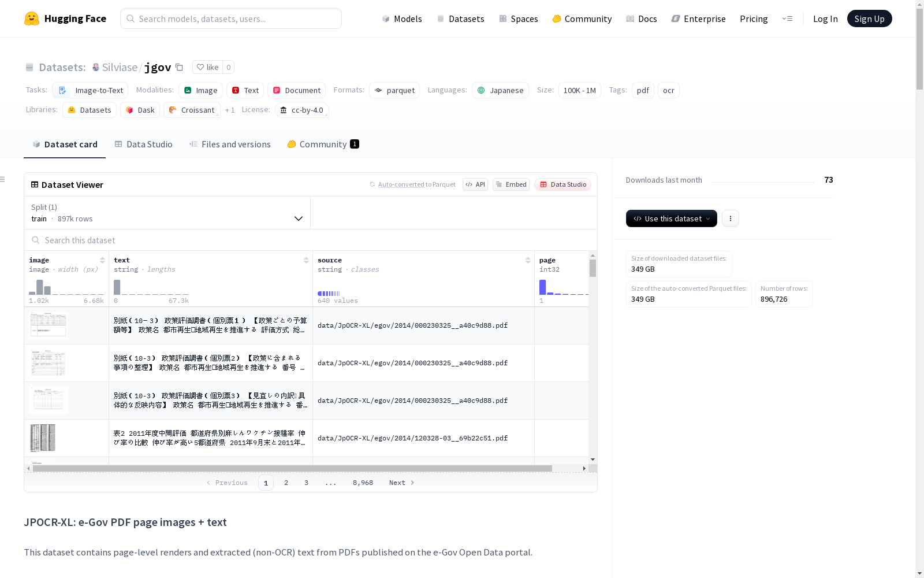The height and width of the screenshot is (578, 924).
Task: Expand the Use this dataset dropdown
Action: pos(672,218)
